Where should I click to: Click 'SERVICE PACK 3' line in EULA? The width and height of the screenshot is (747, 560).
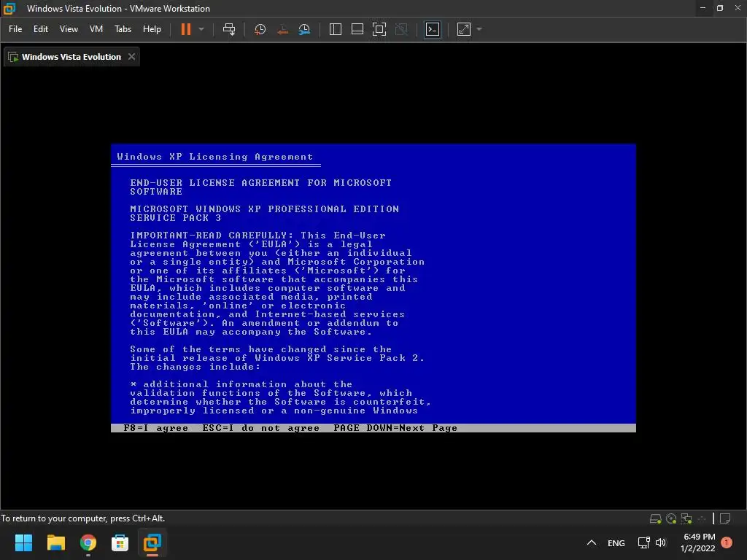point(176,218)
